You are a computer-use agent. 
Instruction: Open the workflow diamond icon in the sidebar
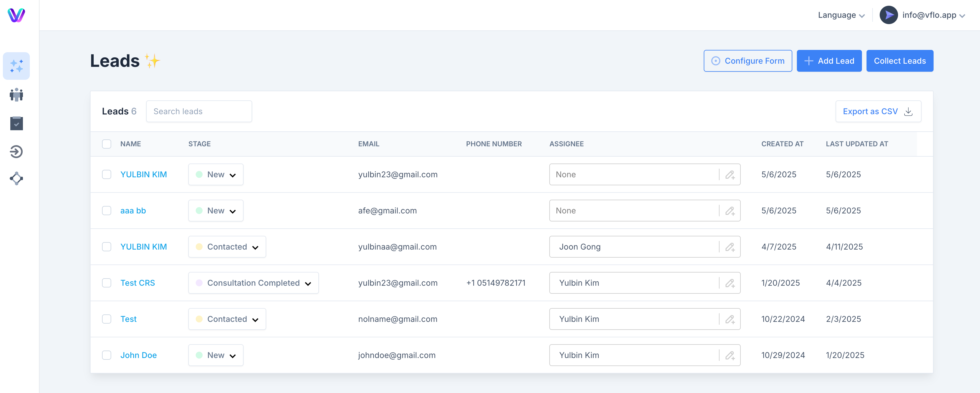16,178
